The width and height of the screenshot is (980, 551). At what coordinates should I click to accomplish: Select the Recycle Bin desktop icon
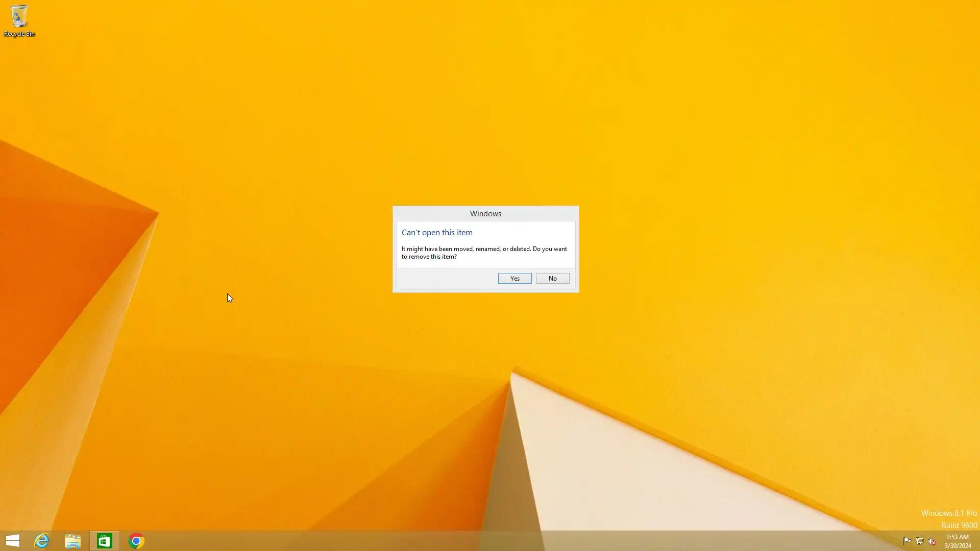19,16
